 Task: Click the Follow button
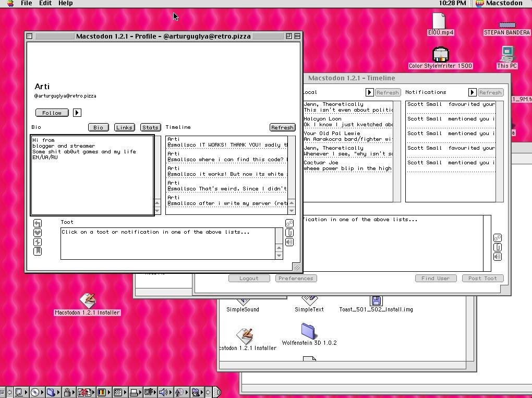52,113
